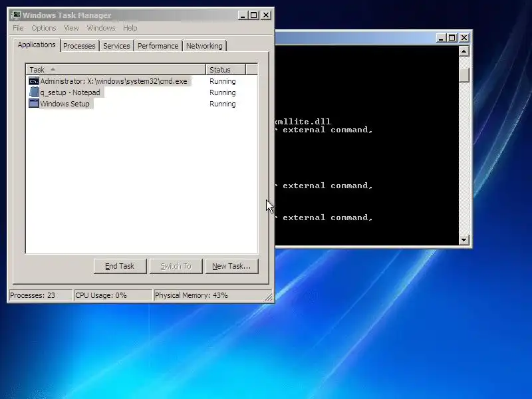Close the Task Manager window
The width and height of the screenshot is (532, 399).
click(x=266, y=15)
